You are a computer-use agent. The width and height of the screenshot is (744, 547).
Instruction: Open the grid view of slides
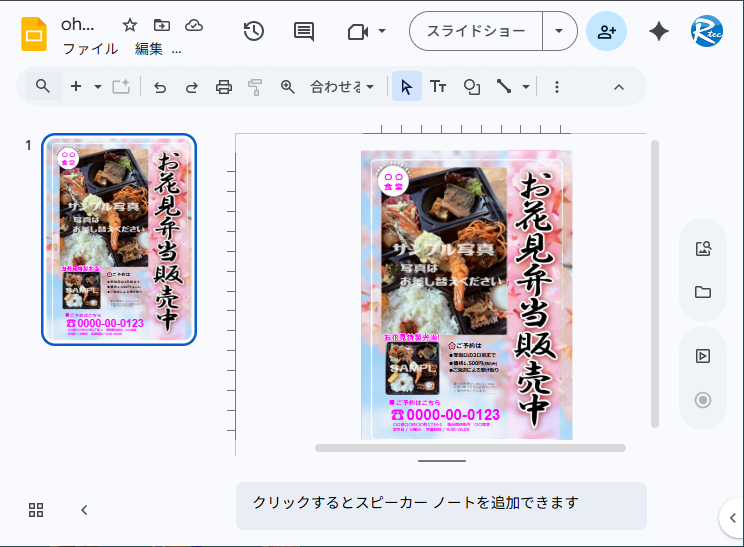36,510
